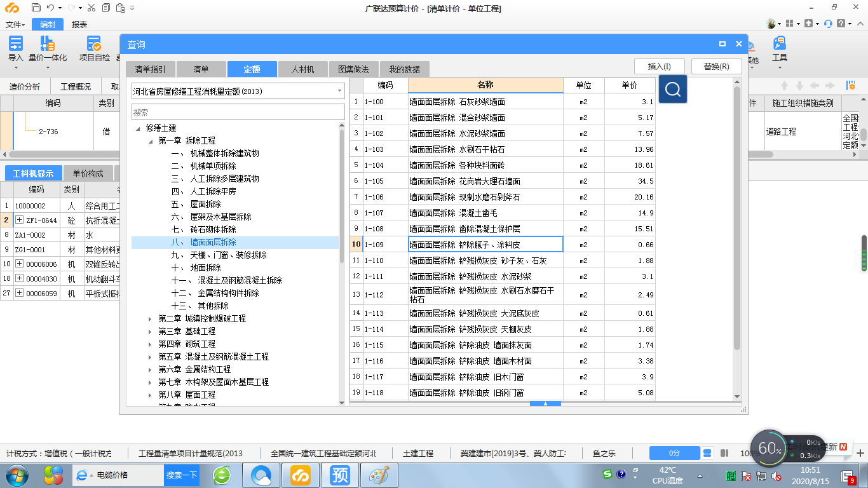Screen dimensions: 868x488
Task: Open the 文件 menu
Action: pos(15,24)
